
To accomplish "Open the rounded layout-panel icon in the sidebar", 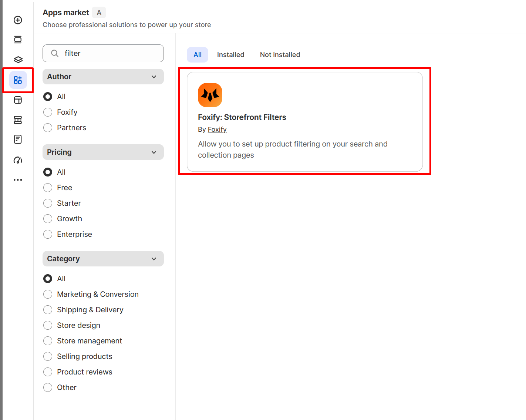I will coord(18,100).
